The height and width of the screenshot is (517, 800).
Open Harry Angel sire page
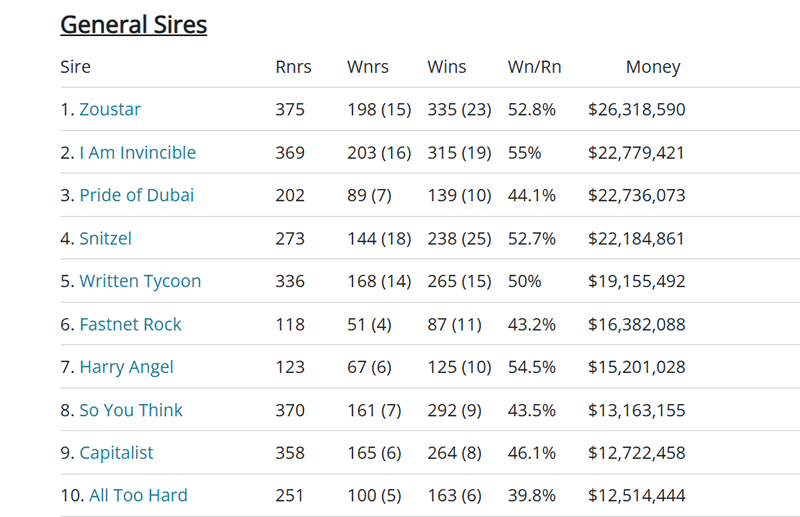(126, 368)
